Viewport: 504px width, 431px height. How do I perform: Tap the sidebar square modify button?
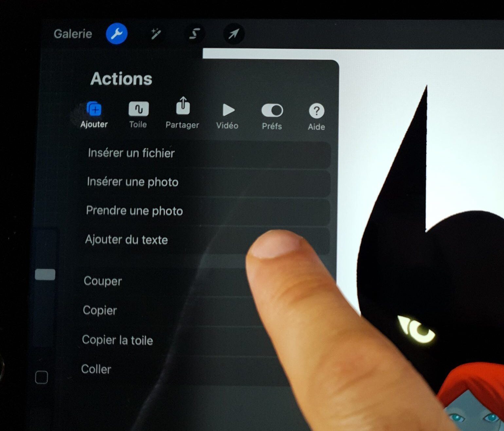click(x=42, y=377)
